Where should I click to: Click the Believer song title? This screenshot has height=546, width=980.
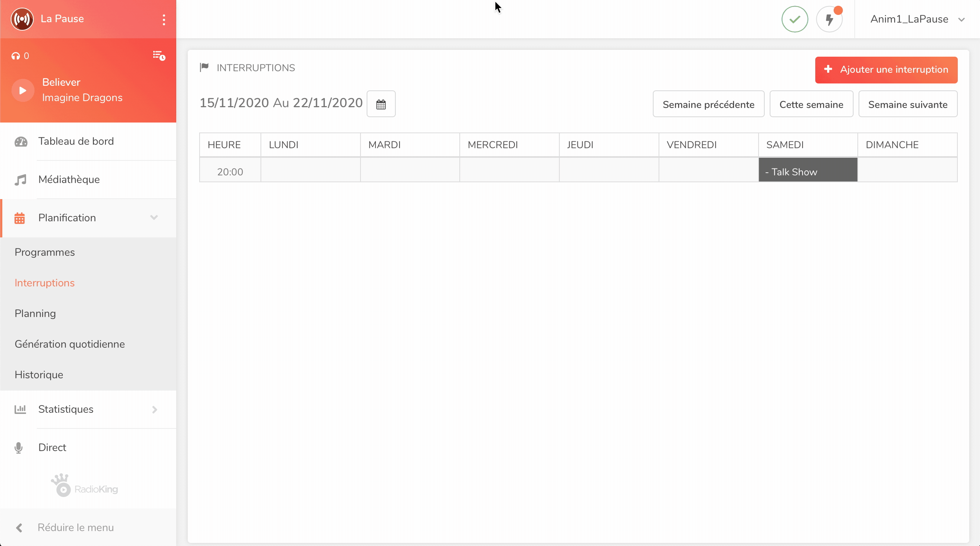pos(61,82)
